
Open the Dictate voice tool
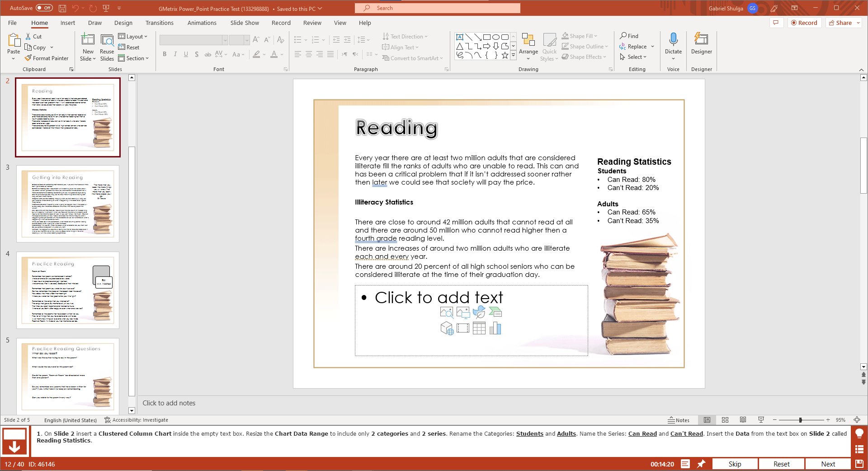pyautogui.click(x=673, y=43)
